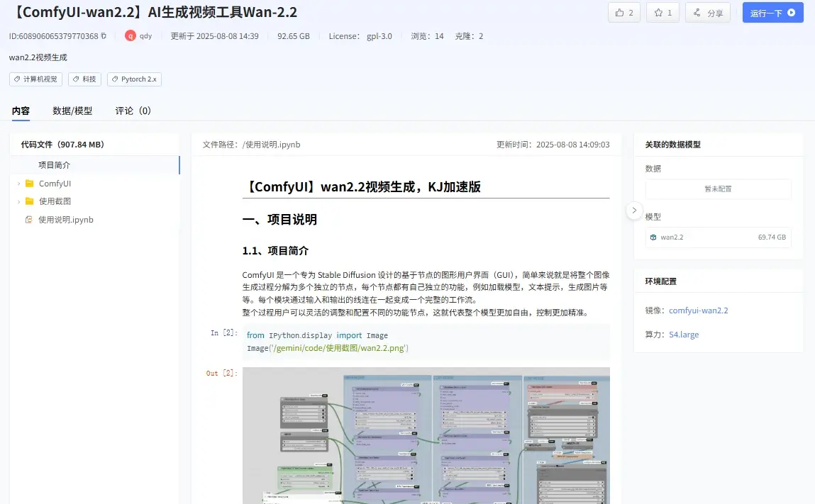Screen dimensions: 815x504
Task: Click the Pytorch 2.x tag
Action: (134, 79)
